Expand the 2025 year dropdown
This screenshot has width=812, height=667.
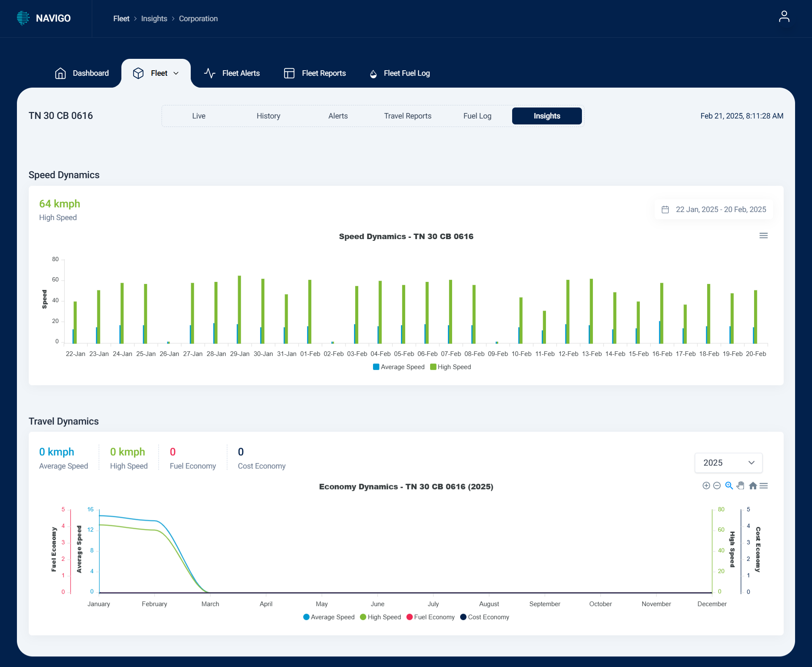728,463
